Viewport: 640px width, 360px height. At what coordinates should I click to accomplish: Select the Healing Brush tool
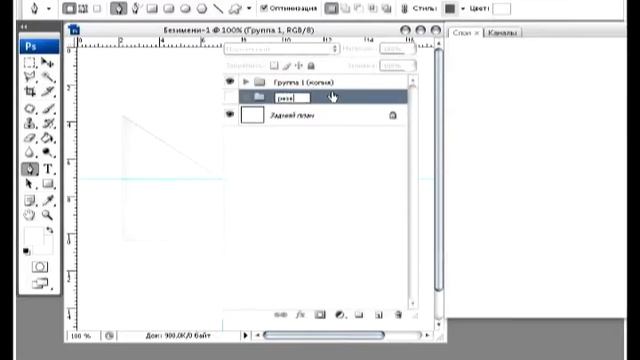coord(29,109)
